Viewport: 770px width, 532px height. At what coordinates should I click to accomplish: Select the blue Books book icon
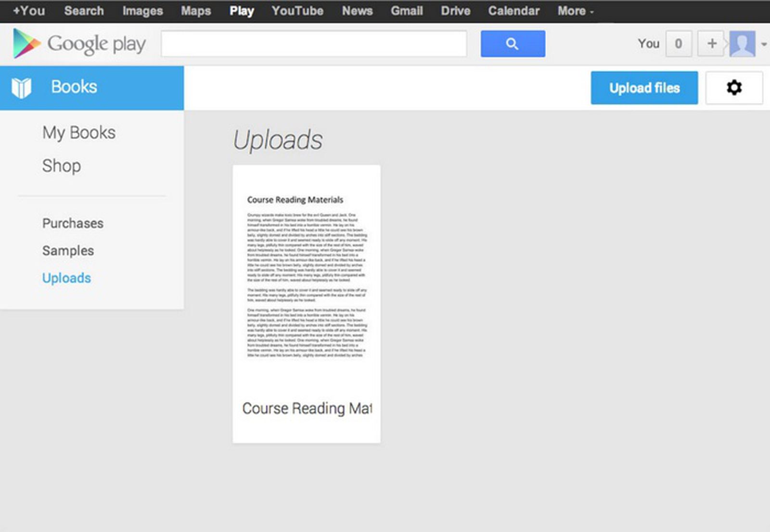pos(21,87)
